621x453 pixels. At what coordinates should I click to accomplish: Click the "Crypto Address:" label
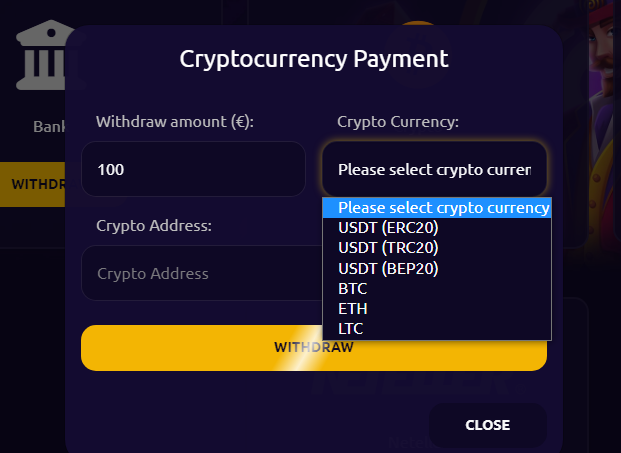click(154, 226)
